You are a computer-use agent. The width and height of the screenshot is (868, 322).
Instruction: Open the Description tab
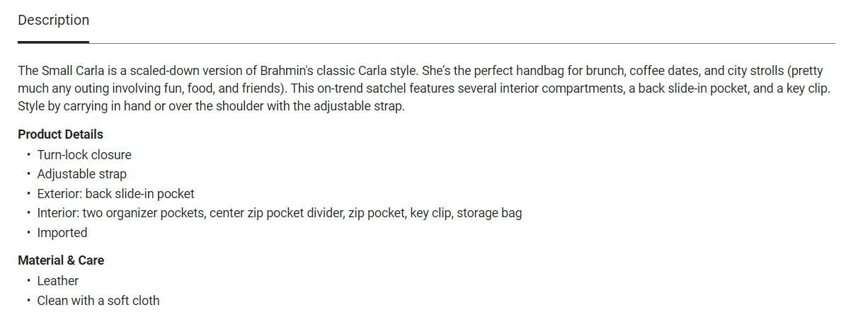[x=54, y=21]
